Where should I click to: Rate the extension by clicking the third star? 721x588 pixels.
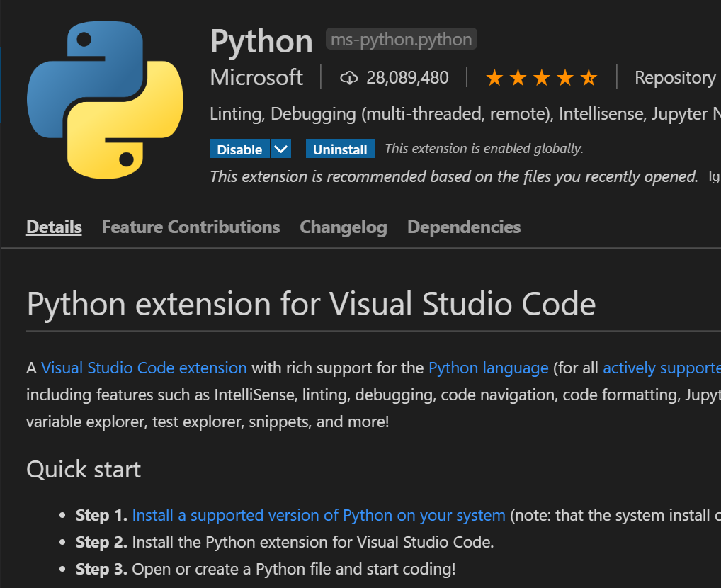coord(542,77)
